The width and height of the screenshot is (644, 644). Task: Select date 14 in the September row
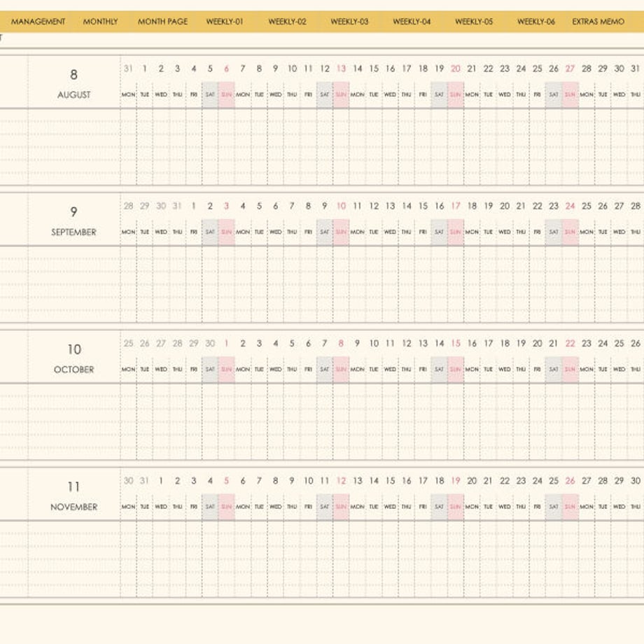pyautogui.click(x=407, y=206)
